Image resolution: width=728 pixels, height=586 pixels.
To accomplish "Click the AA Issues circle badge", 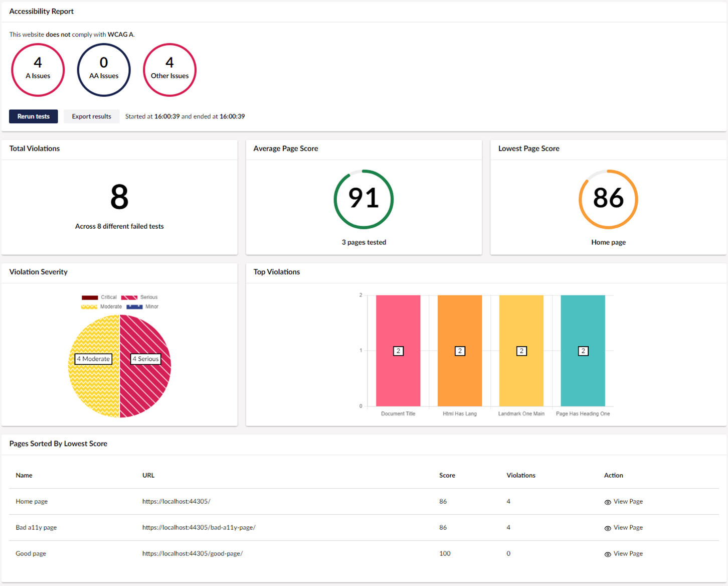I will point(104,70).
